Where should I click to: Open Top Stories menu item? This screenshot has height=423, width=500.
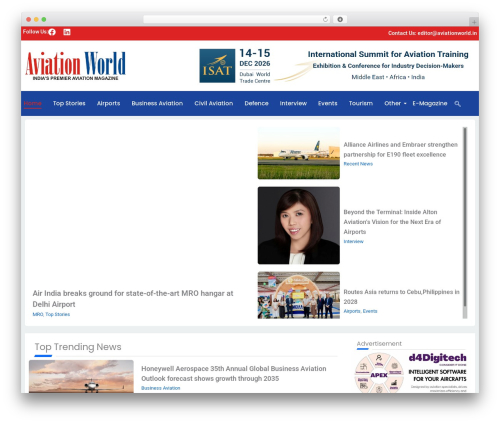tap(69, 103)
